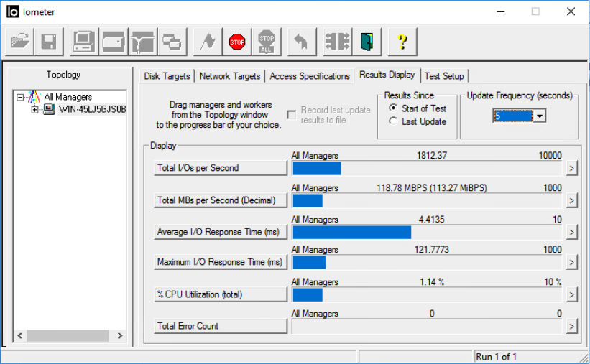Screen dimensions: 590x364
Task: Click the 4.4135 average response value
Action: (432, 219)
